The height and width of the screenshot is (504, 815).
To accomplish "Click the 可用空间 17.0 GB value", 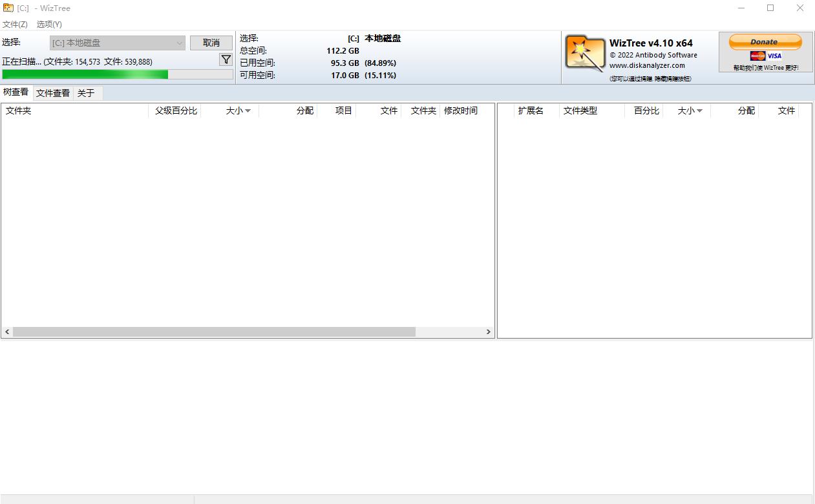I will pyautogui.click(x=345, y=75).
